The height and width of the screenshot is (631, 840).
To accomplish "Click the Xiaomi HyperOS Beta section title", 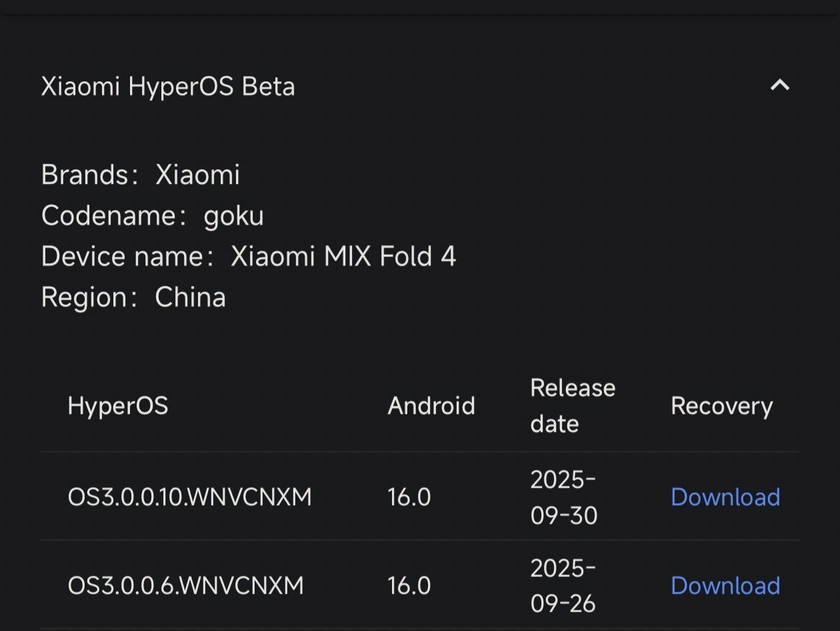I will (168, 87).
